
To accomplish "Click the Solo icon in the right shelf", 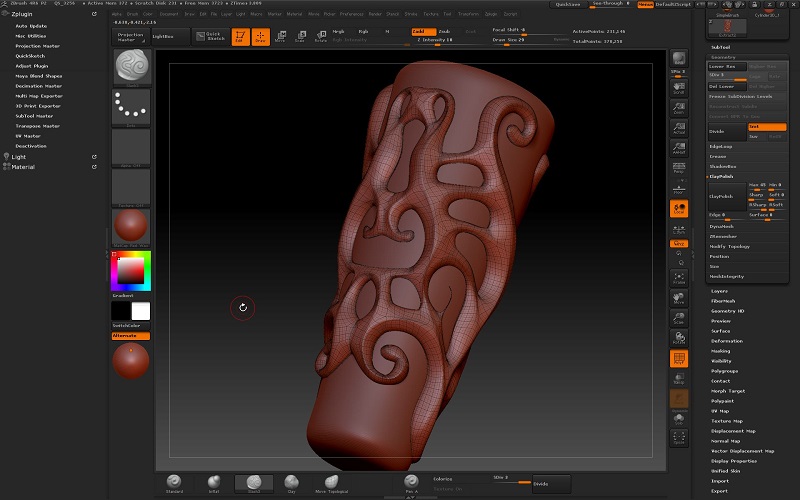I will [x=679, y=419].
